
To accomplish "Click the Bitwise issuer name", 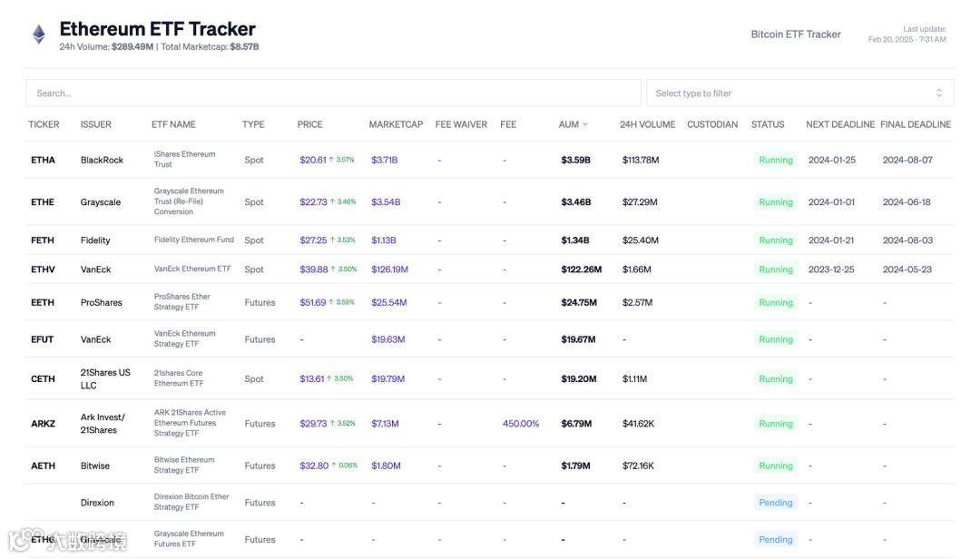I will [x=95, y=466].
